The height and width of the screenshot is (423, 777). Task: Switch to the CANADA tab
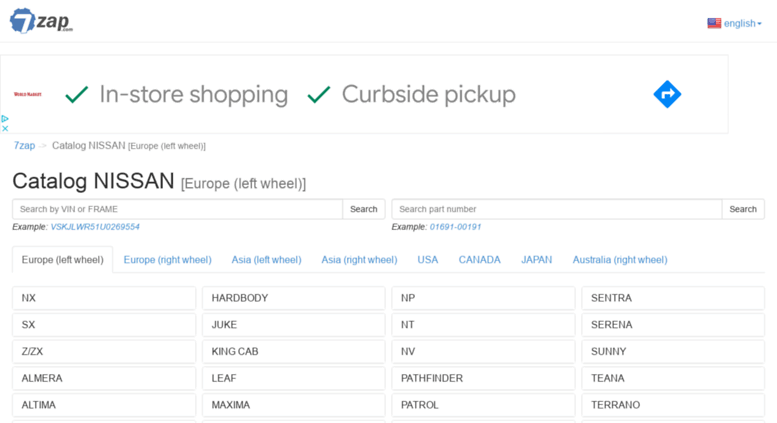tap(480, 260)
